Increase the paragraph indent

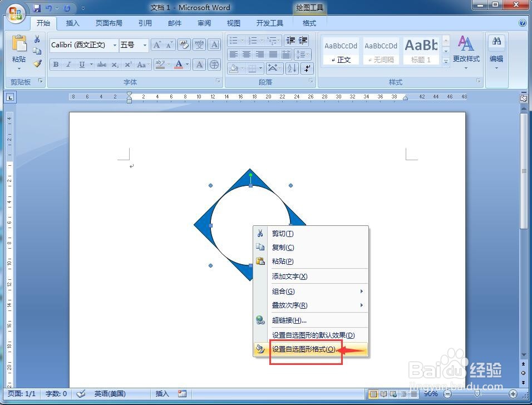click(303, 41)
